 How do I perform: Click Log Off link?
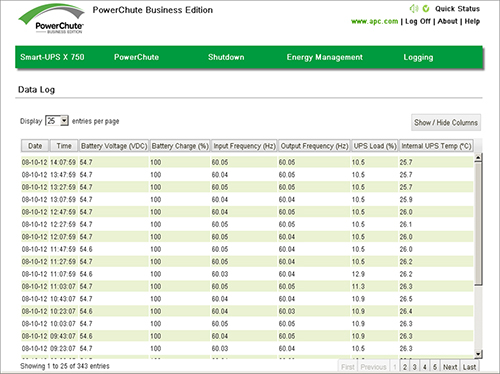[x=418, y=21]
